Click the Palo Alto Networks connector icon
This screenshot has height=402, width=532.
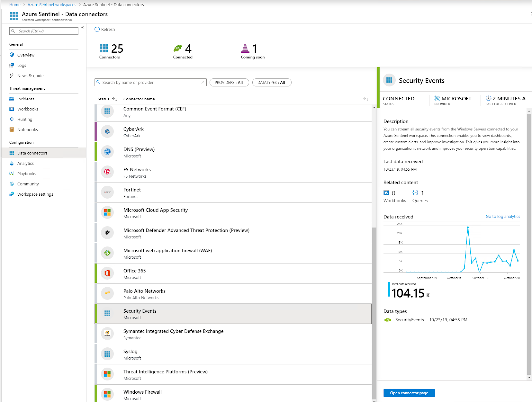(107, 294)
